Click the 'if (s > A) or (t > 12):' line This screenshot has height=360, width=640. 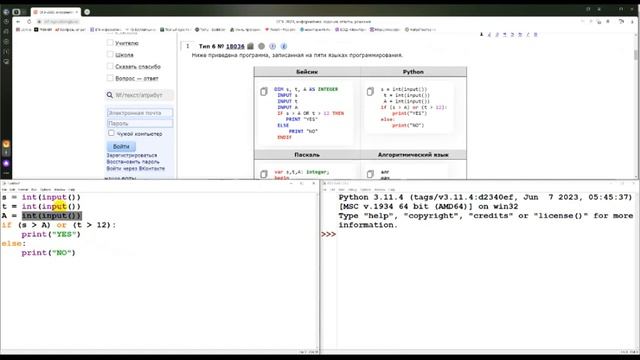click(59, 225)
